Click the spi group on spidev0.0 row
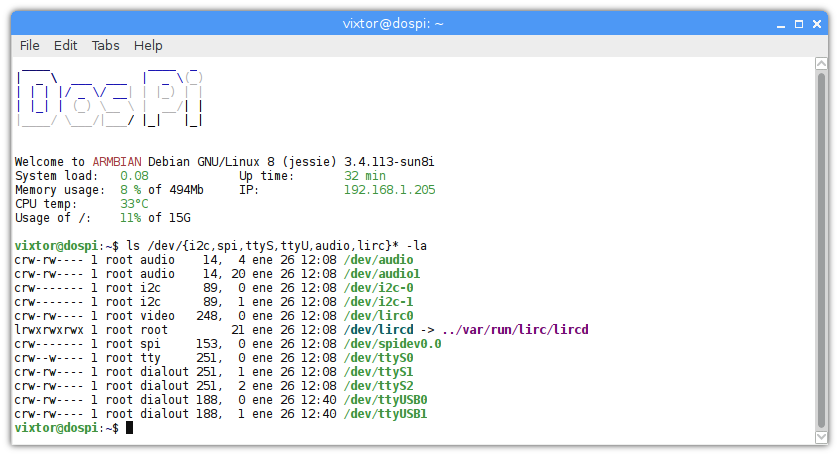 [x=151, y=343]
